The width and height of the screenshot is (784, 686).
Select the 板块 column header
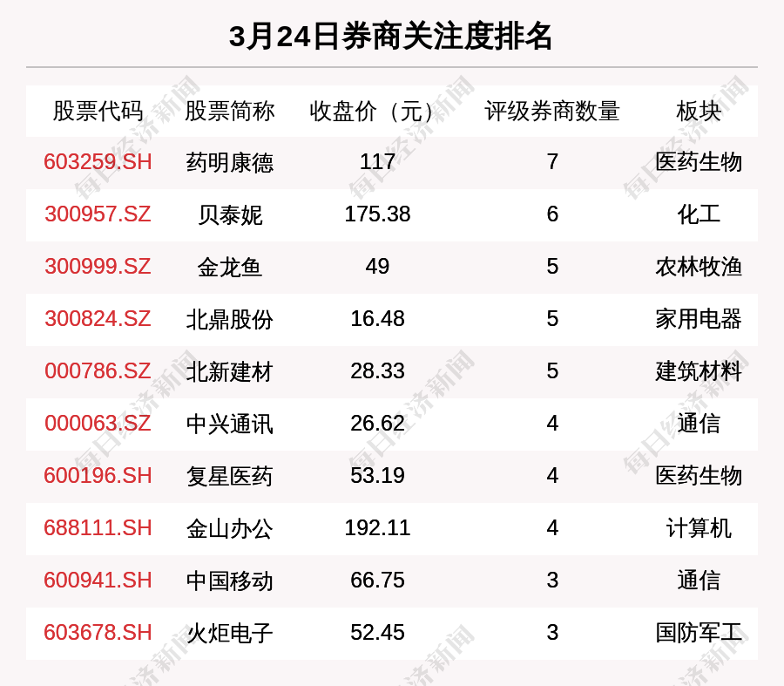(699, 112)
